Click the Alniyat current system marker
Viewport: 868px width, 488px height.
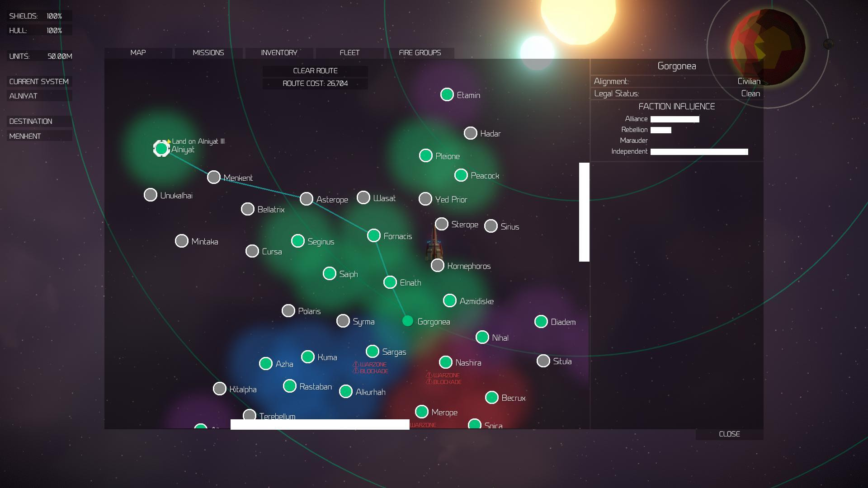(x=161, y=148)
